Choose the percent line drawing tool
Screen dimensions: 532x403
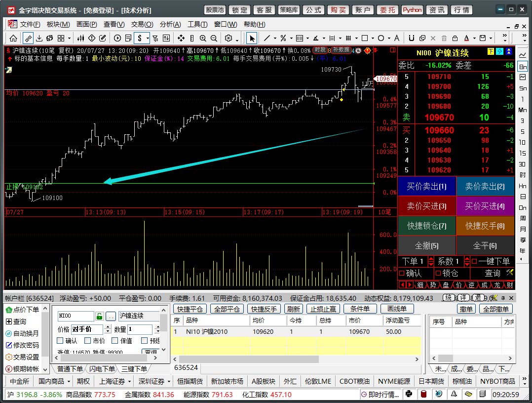(x=283, y=38)
